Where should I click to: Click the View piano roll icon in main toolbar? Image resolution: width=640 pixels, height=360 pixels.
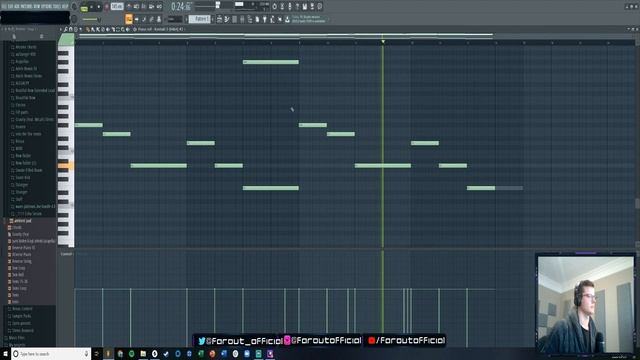(227, 19)
